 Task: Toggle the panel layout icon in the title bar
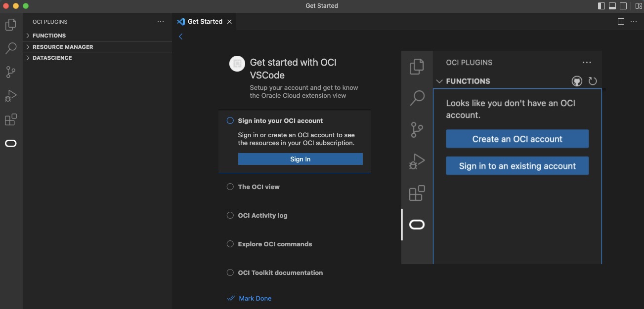click(x=612, y=5)
